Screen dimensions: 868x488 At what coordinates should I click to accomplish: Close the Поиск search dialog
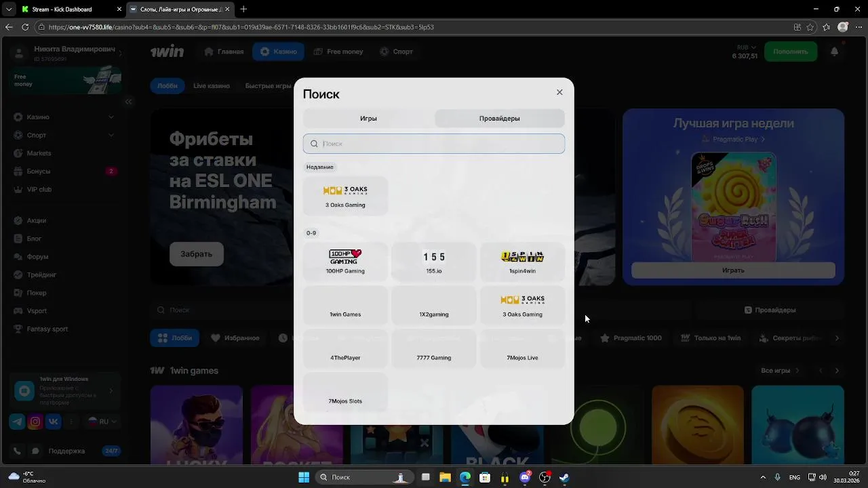pyautogui.click(x=559, y=92)
